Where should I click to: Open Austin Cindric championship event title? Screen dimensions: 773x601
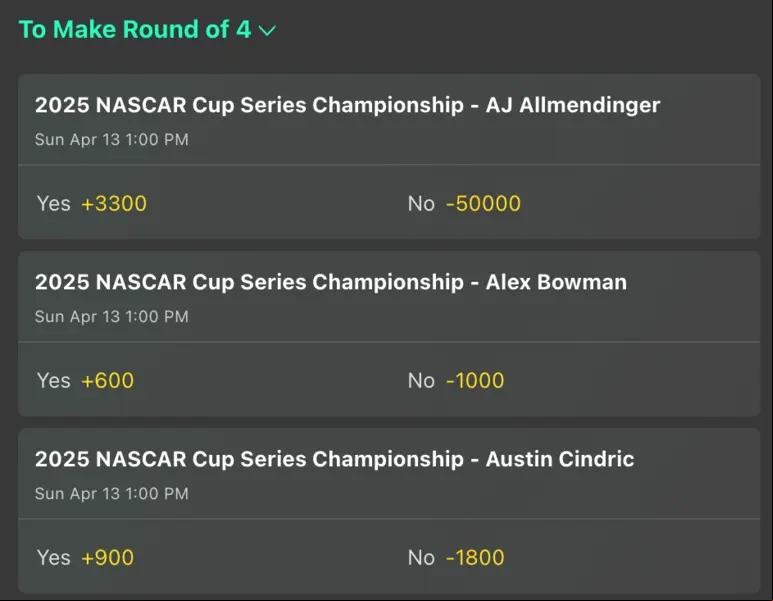334,459
